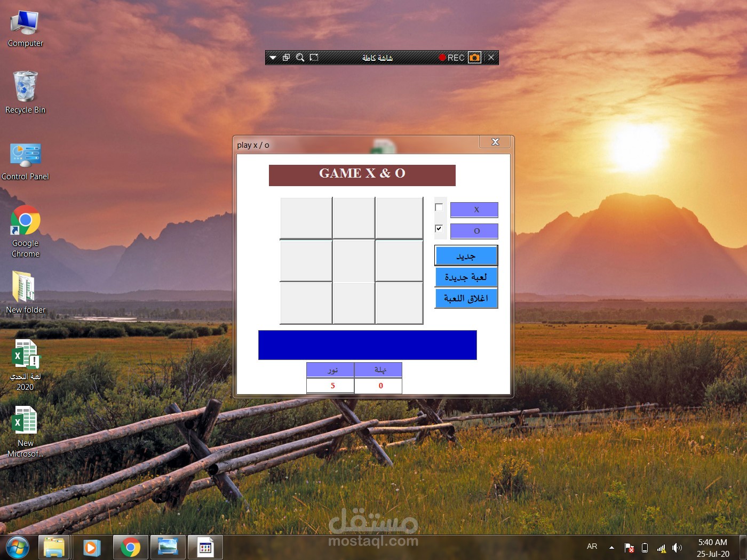Open the Computer desktop icon
Viewport: 747px width, 560px height.
25,29
